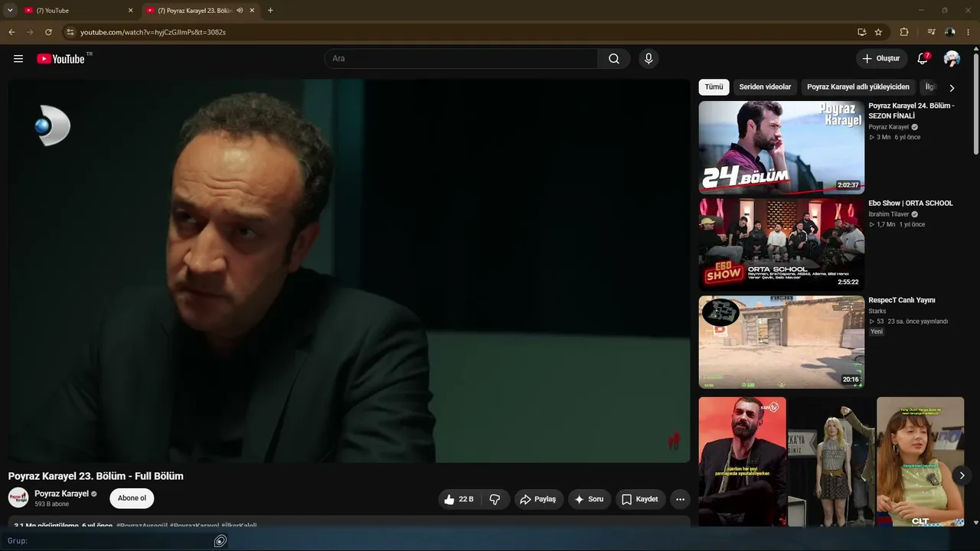Open the tab search dropdown arrow
Image resolution: width=980 pixels, height=551 pixels.
pyautogui.click(x=10, y=11)
